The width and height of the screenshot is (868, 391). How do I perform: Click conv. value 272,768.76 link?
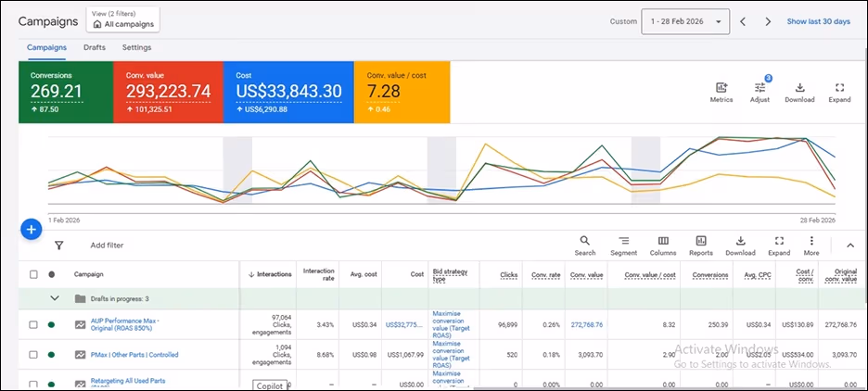(587, 325)
